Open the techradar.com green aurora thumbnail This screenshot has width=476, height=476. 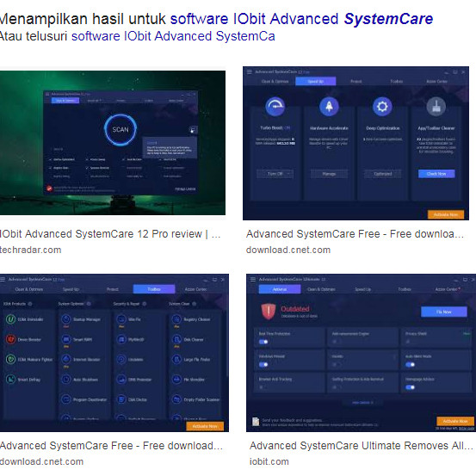tap(113, 143)
